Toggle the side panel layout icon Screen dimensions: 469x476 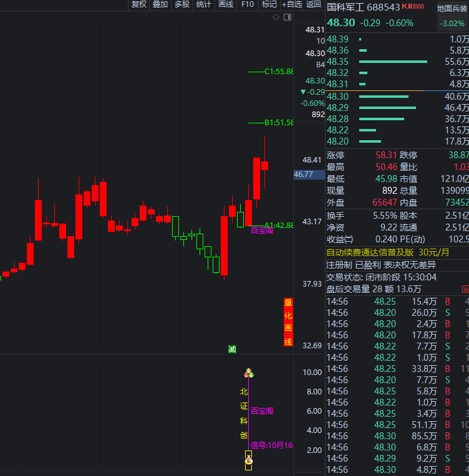(x=288, y=17)
